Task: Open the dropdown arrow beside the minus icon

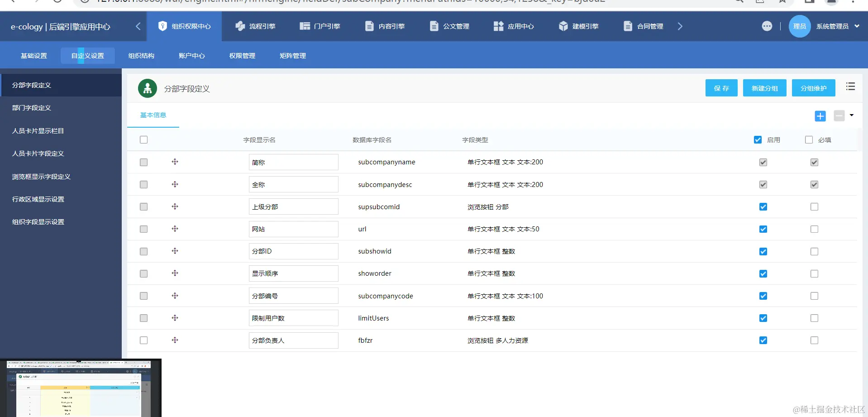Action: (x=852, y=115)
